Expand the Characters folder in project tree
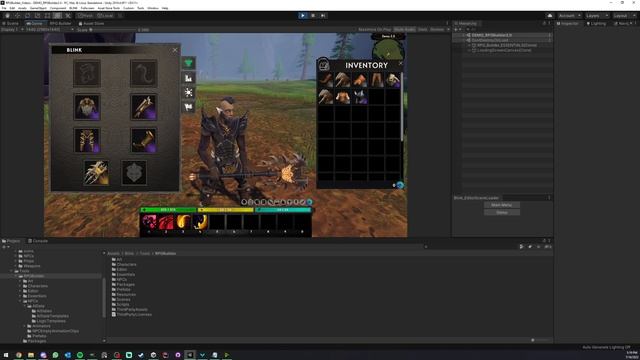 point(21,286)
